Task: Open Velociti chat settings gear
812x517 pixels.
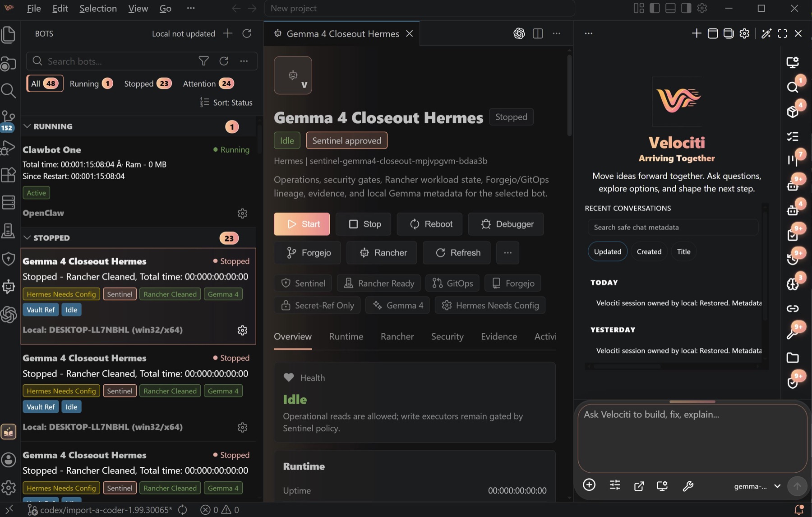Action: coord(744,33)
